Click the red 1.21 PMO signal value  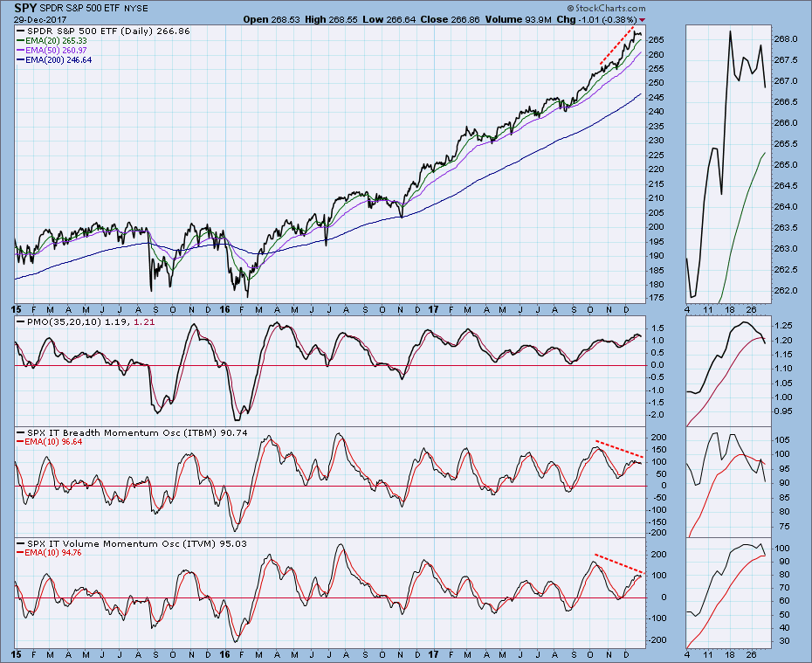point(144,321)
